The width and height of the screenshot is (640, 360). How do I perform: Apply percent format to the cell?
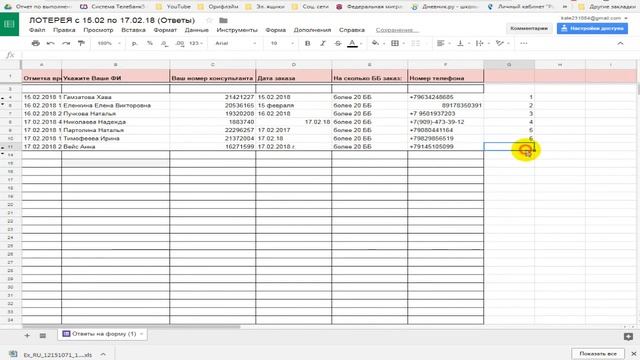[x=150, y=43]
